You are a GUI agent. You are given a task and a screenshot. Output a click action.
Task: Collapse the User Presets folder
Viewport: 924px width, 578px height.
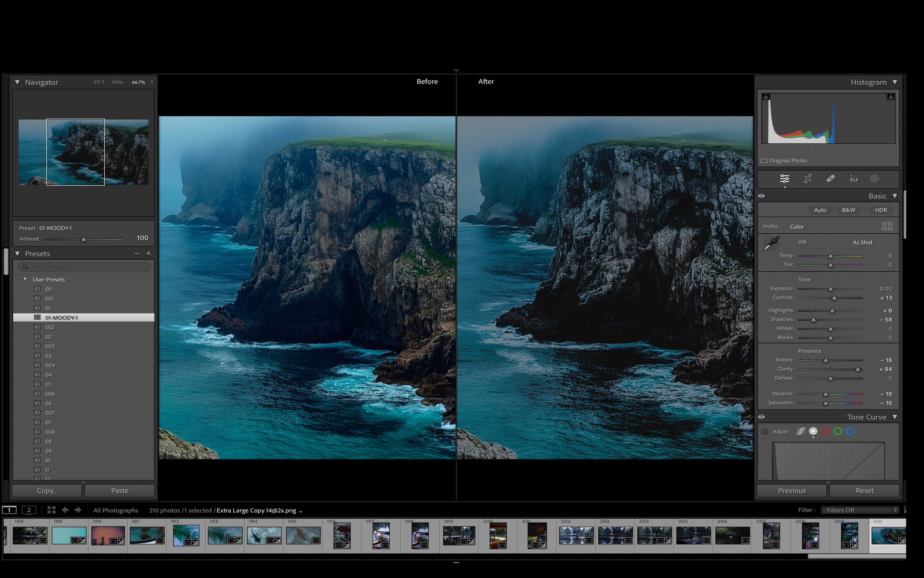pyautogui.click(x=25, y=279)
